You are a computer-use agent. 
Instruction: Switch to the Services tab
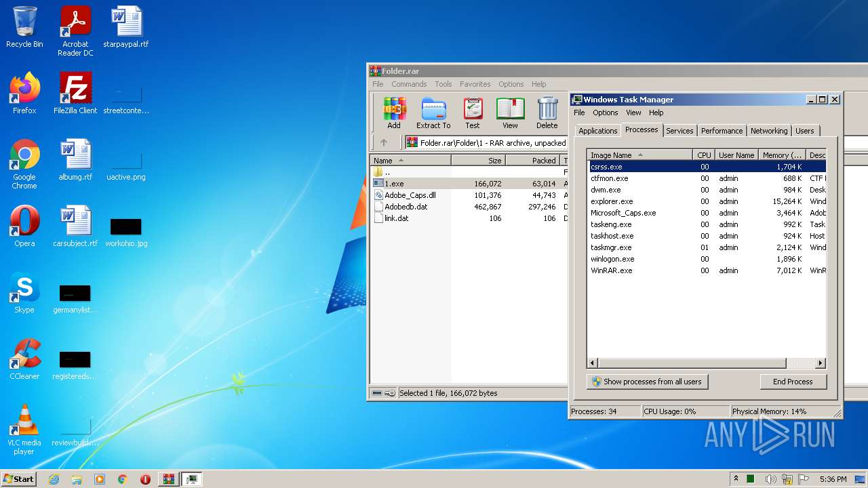(679, 131)
